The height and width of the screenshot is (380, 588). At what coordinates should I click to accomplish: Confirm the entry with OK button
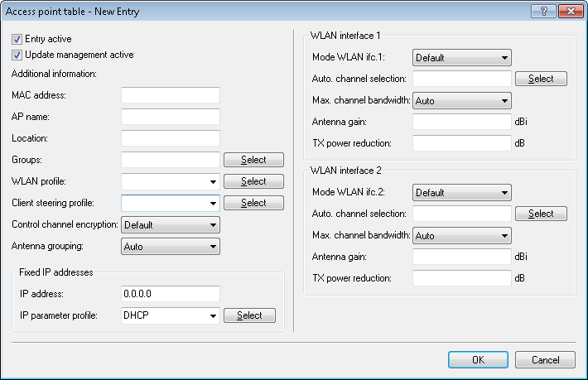(x=478, y=360)
